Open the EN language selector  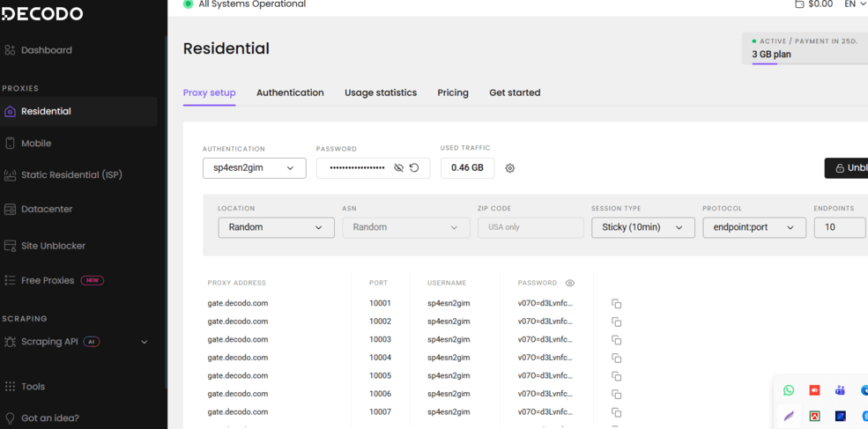[856, 4]
